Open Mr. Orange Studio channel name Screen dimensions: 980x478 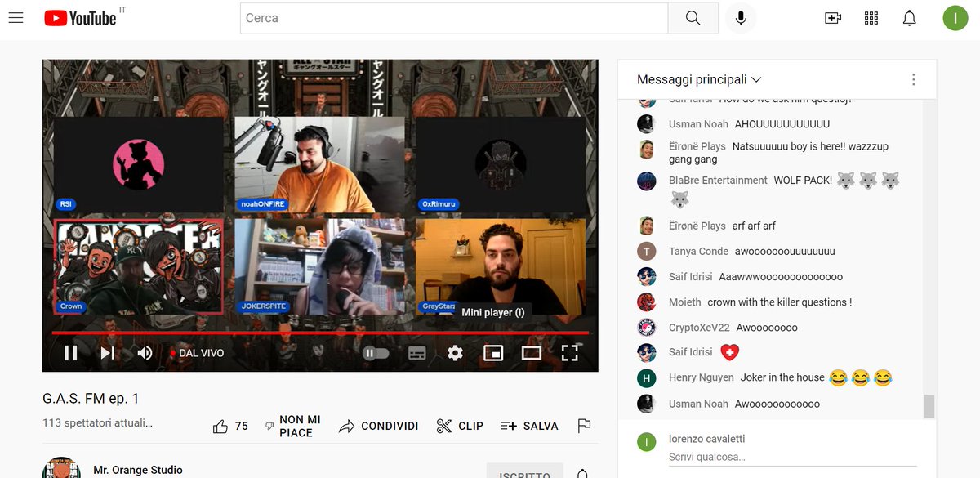(x=138, y=470)
